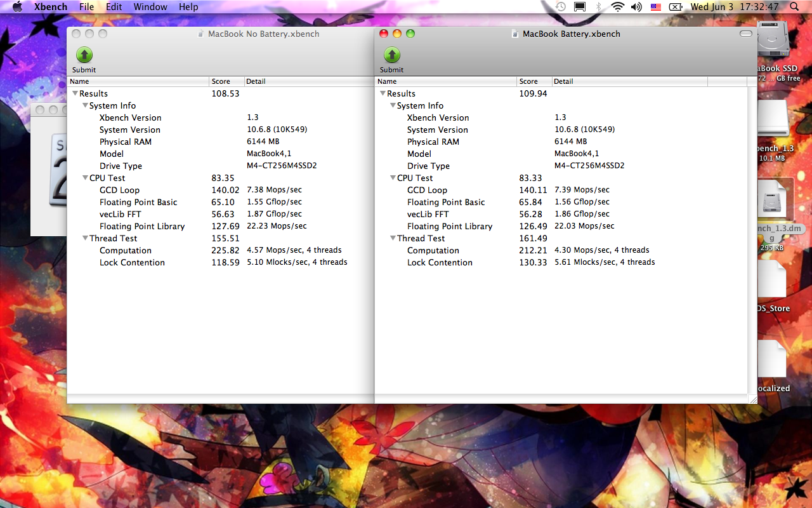Screen dimensions: 812x508
Task: Open the Edit menu
Action: (114, 7)
